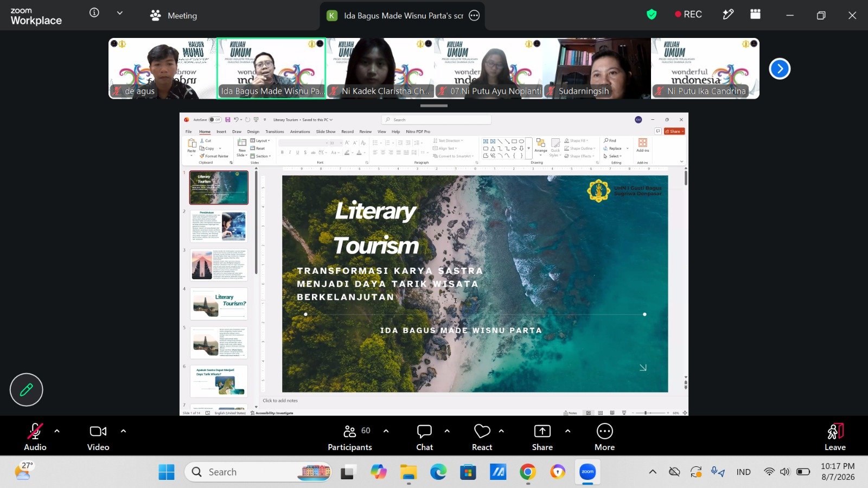Viewport: 868px width, 488px height.
Task: Open the Chat panel icon
Action: coord(424,431)
